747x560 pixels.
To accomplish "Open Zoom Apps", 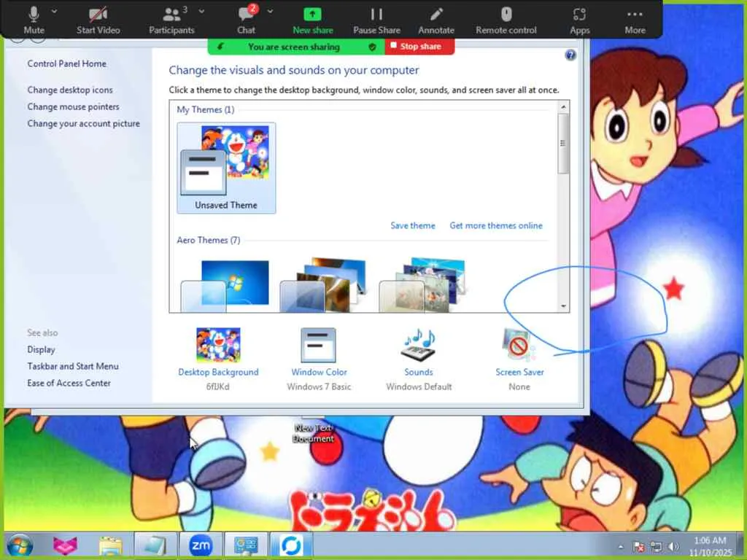I will pos(579,20).
